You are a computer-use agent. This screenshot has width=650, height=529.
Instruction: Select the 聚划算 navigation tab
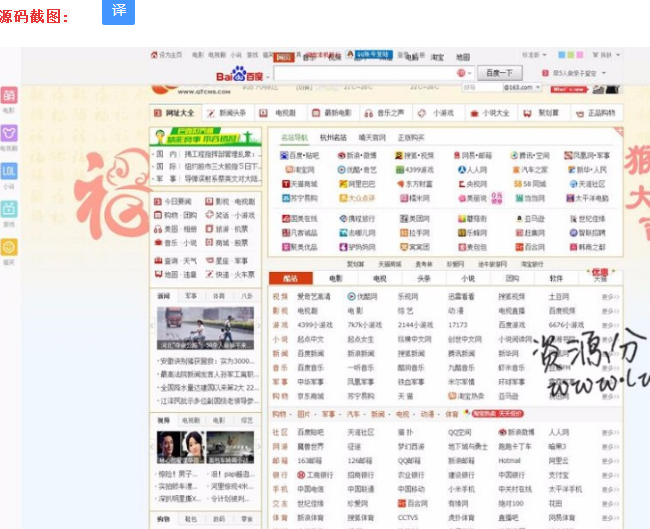[542, 113]
